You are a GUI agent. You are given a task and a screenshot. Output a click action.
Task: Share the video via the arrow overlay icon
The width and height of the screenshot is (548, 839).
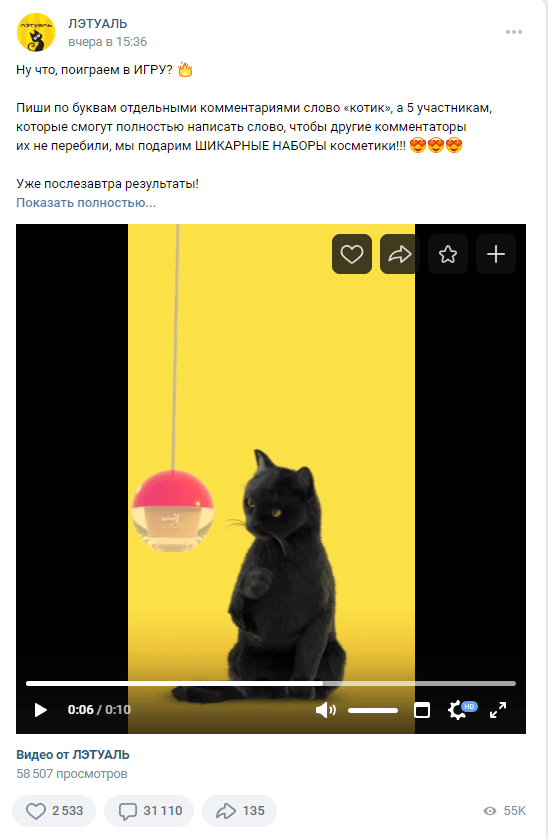[x=400, y=254]
